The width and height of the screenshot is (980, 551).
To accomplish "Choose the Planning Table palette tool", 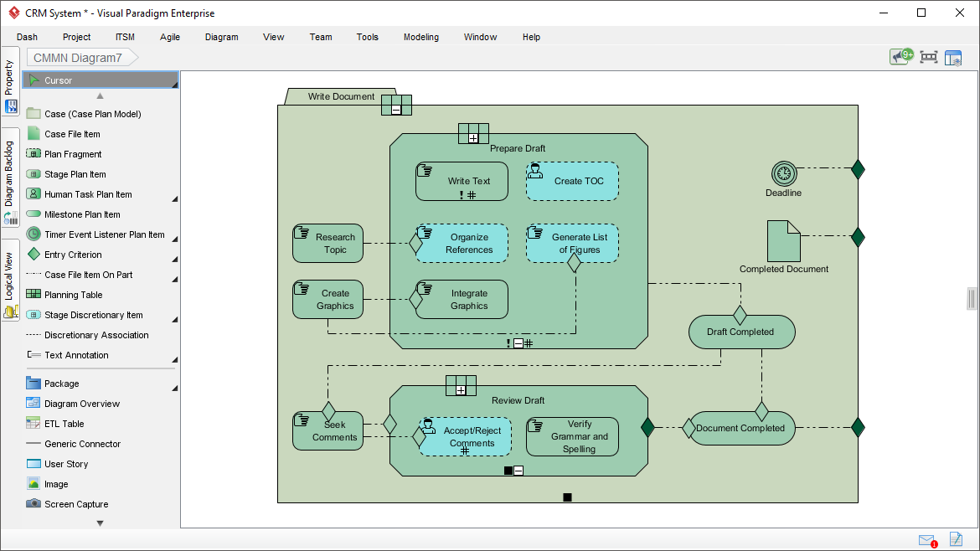I will click(73, 295).
